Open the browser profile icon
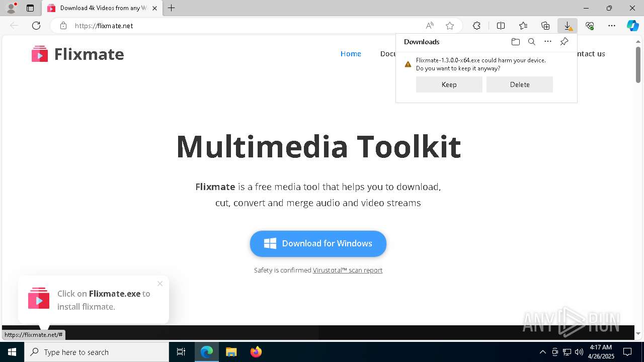This screenshot has height=362, width=644. click(11, 8)
